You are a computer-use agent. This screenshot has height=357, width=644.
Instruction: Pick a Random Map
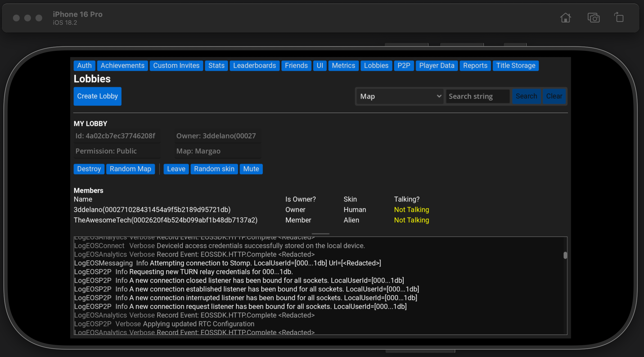130,169
